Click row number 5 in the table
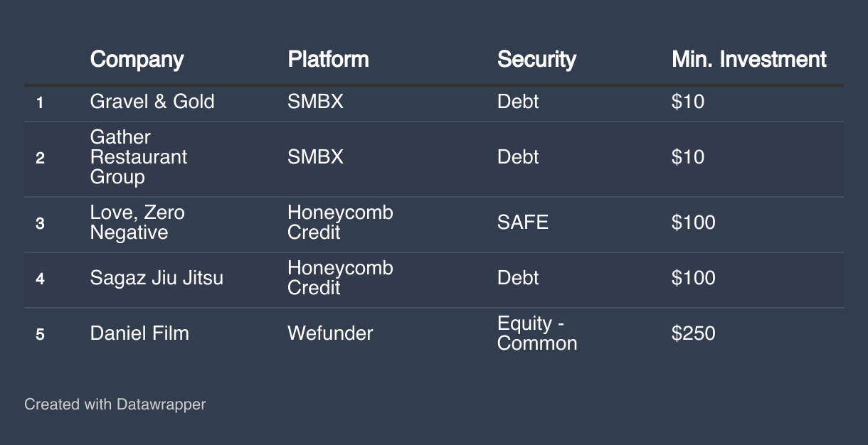 point(40,334)
